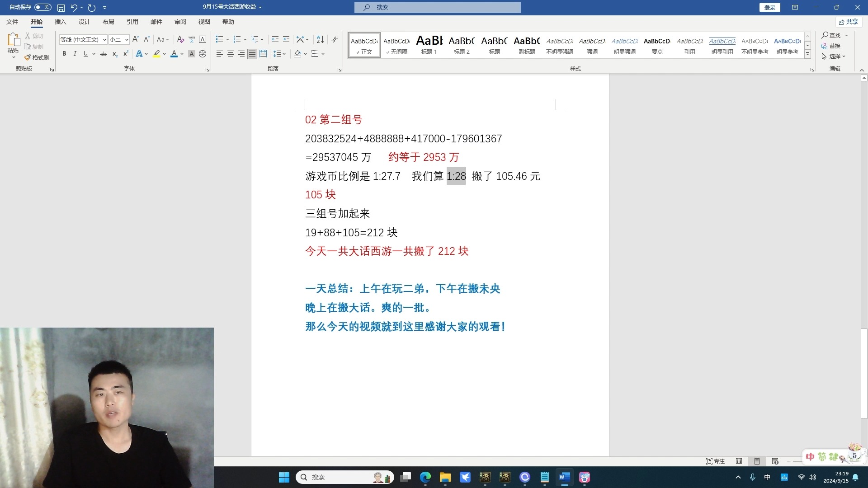The height and width of the screenshot is (488, 868).
Task: Toggle Underline formatting
Action: (85, 54)
